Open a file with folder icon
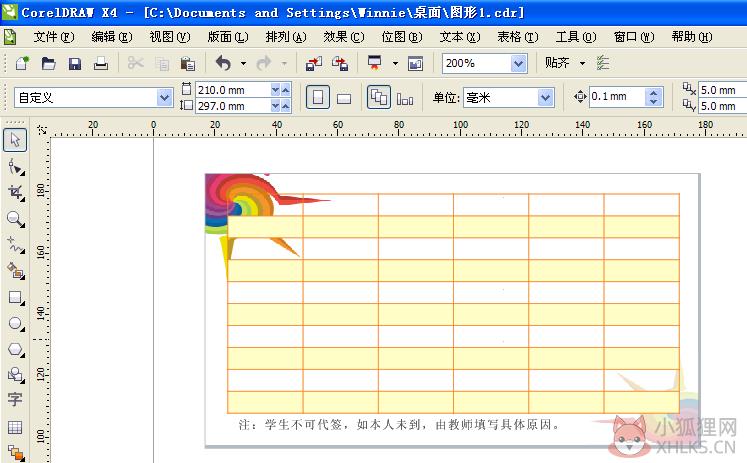 coord(48,63)
